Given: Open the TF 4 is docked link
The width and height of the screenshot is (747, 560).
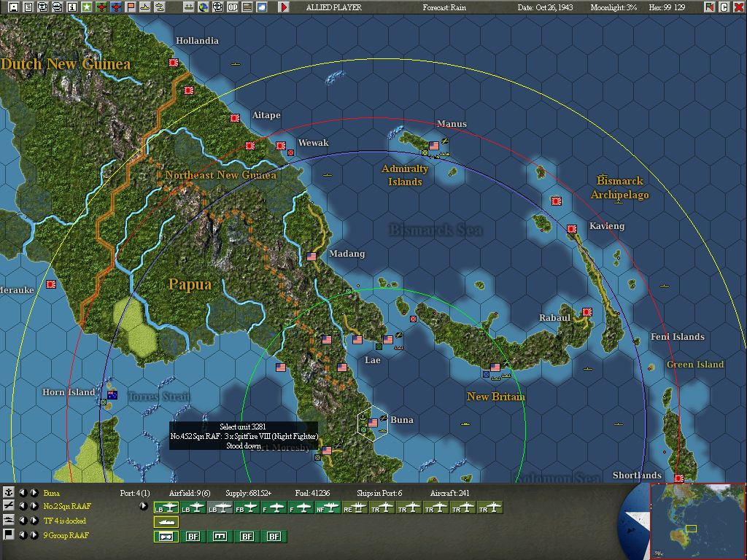Looking at the screenshot, I should pos(65,521).
